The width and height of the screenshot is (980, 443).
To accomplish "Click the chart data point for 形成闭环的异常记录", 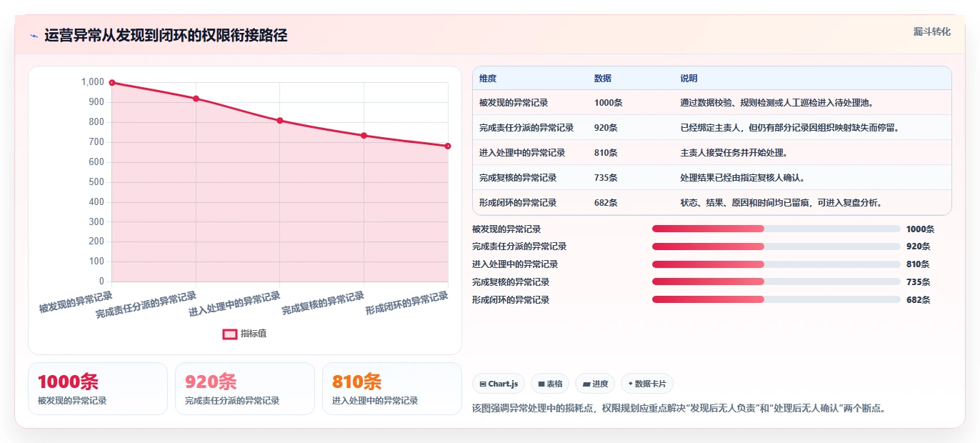I will pyautogui.click(x=448, y=146).
